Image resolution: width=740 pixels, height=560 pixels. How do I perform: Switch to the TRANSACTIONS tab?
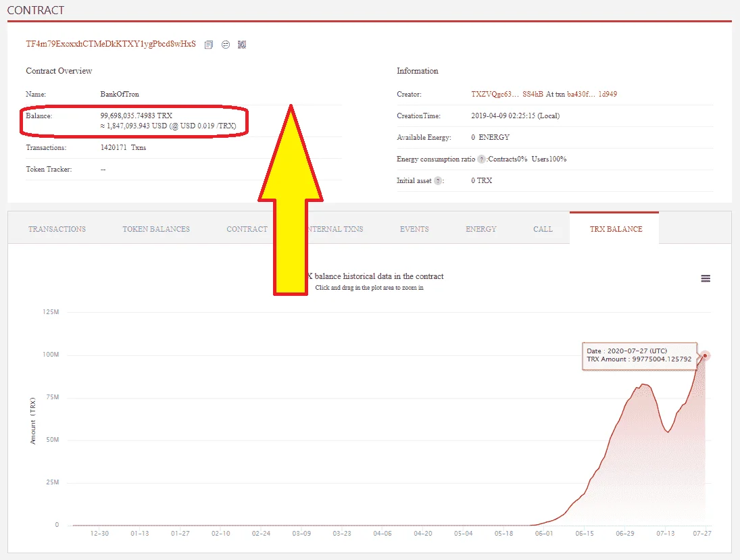point(57,229)
